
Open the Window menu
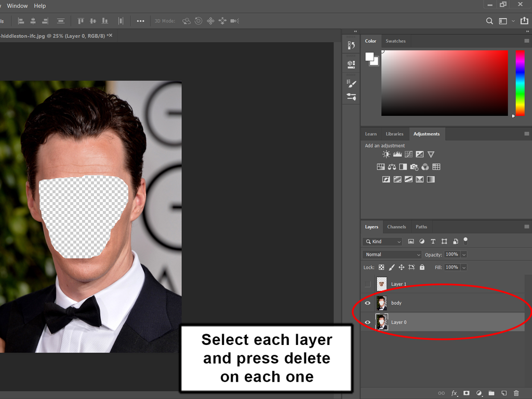click(18, 6)
